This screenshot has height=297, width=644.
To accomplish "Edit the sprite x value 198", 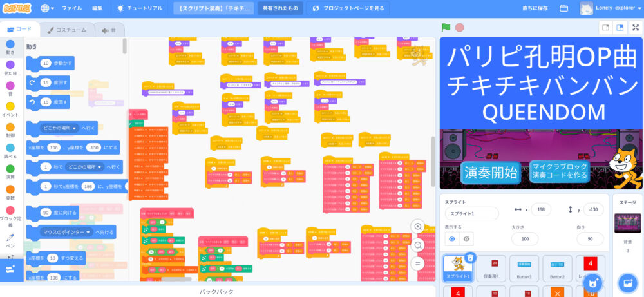I will coord(541,209).
